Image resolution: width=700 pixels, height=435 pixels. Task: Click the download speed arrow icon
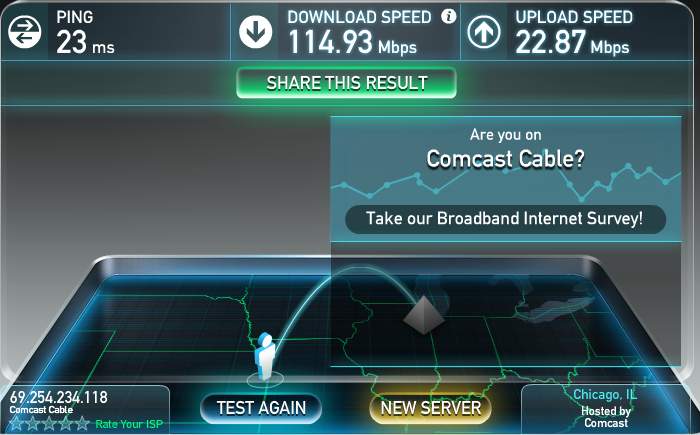pyautogui.click(x=255, y=32)
